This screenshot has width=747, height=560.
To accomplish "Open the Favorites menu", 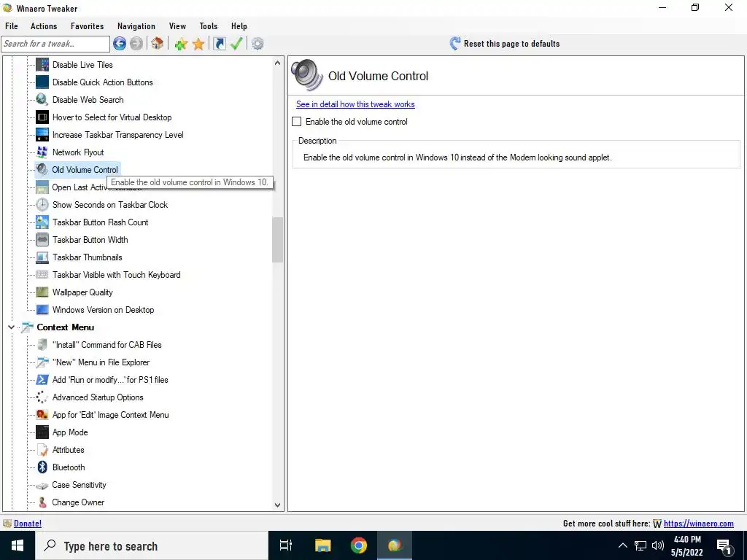I will click(88, 26).
